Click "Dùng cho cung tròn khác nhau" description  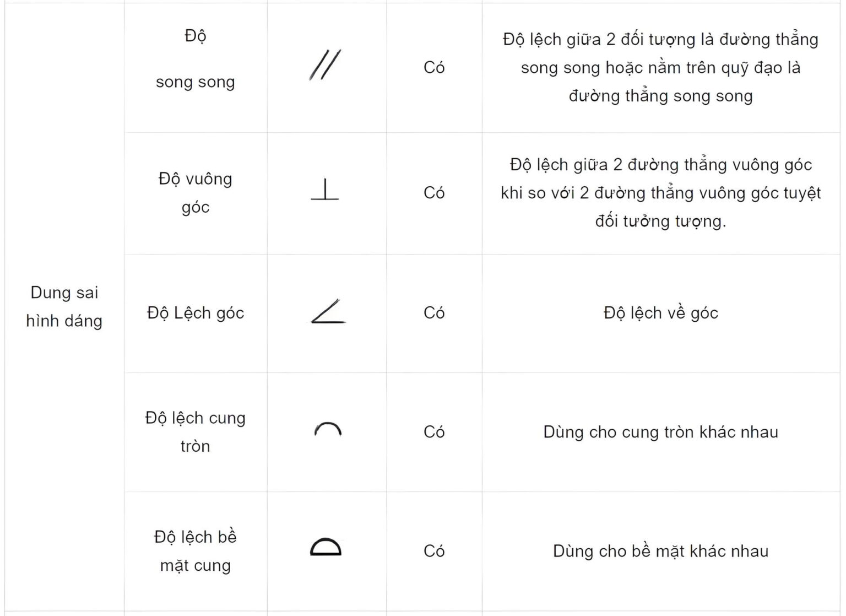tap(660, 431)
